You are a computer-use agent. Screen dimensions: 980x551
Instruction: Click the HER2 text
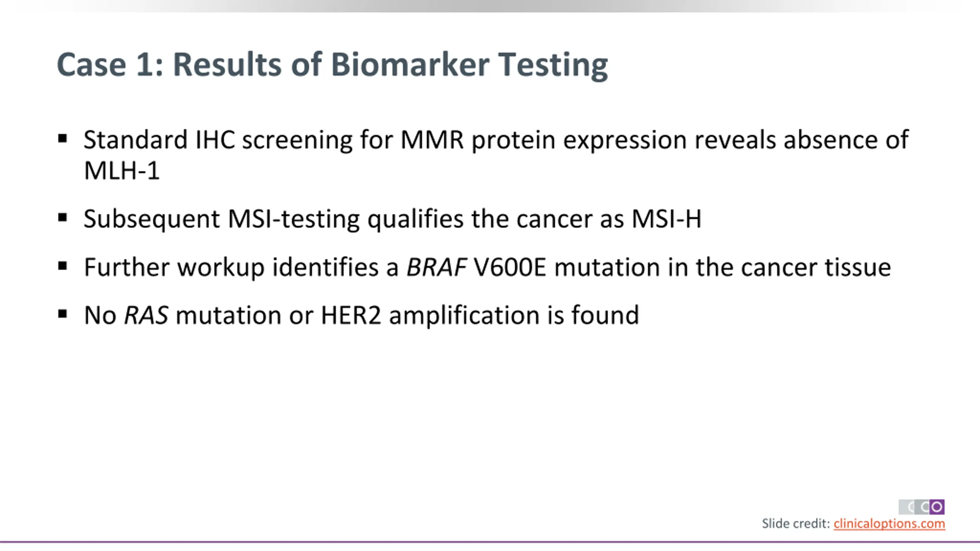coord(351,315)
